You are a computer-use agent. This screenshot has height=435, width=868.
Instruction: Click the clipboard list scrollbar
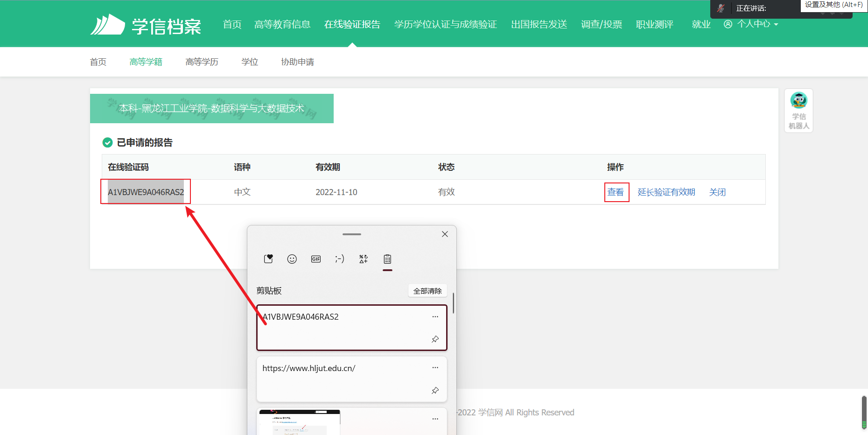pos(454,303)
